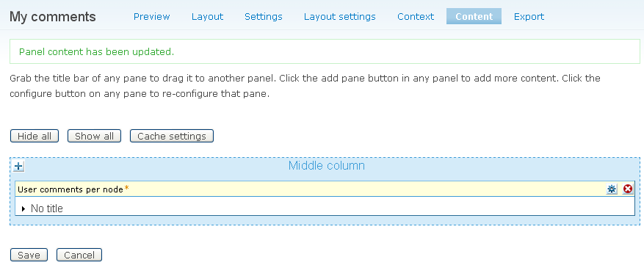Open the pane configure gear icon
Screen dimensions: 644x268
(612, 189)
